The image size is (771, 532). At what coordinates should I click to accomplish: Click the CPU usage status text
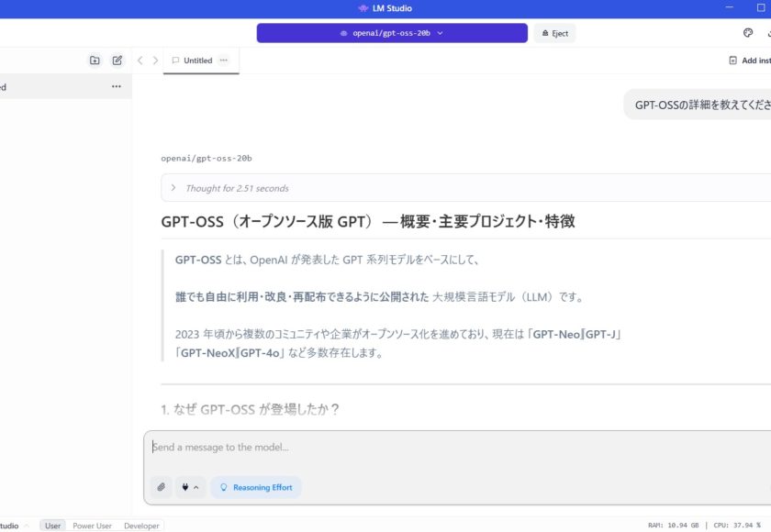(x=737, y=526)
